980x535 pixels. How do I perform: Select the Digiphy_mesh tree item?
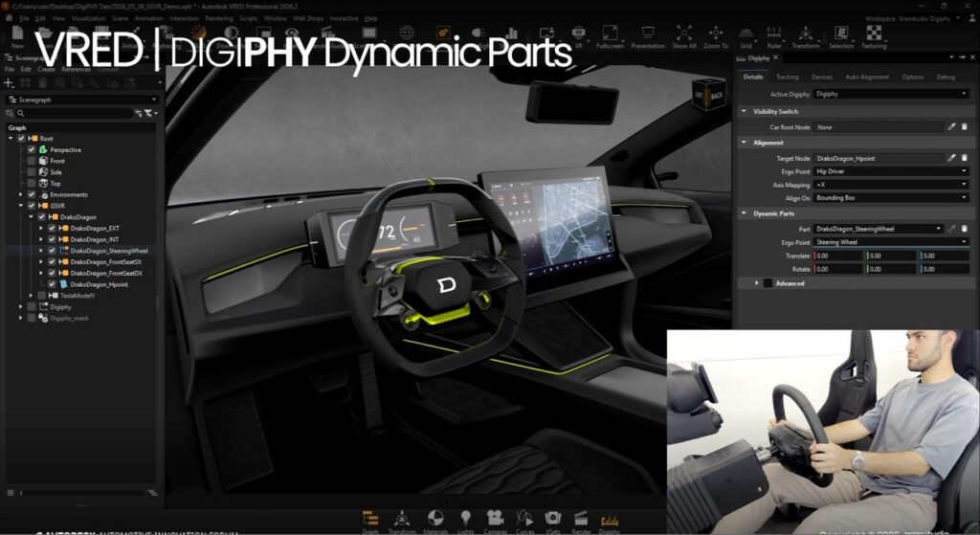(69, 318)
